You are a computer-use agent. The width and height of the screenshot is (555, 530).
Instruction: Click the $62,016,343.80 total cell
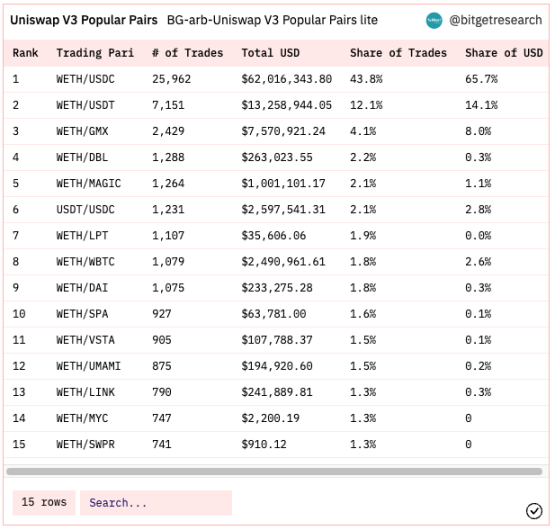pos(287,79)
